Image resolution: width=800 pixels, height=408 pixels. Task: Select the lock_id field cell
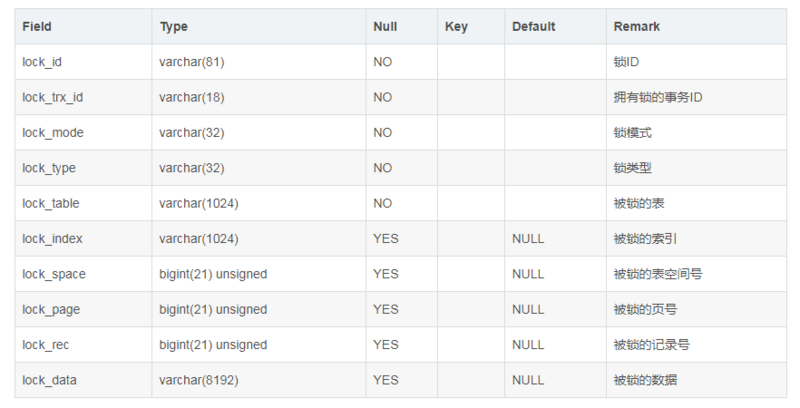pos(43,62)
